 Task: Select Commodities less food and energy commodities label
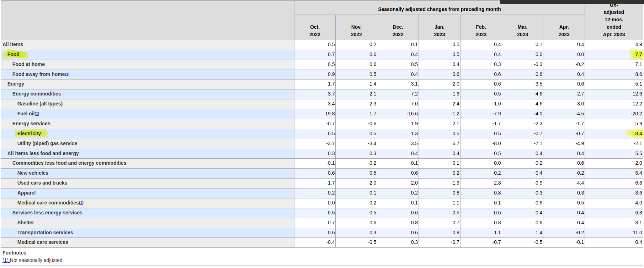click(69, 163)
